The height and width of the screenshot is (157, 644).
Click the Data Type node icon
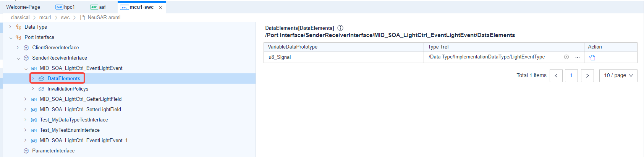pyautogui.click(x=18, y=27)
